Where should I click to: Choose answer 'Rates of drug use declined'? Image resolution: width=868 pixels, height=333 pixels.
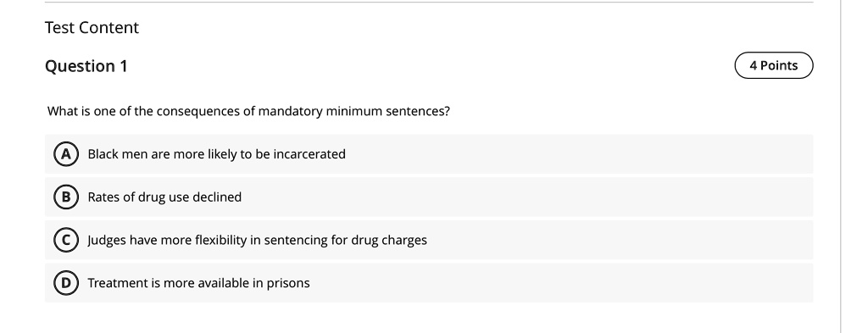pos(429,197)
